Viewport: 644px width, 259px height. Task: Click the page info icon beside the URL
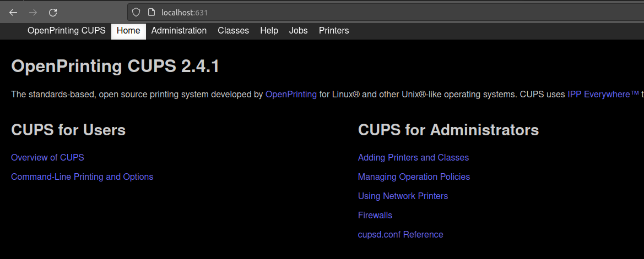click(x=151, y=12)
